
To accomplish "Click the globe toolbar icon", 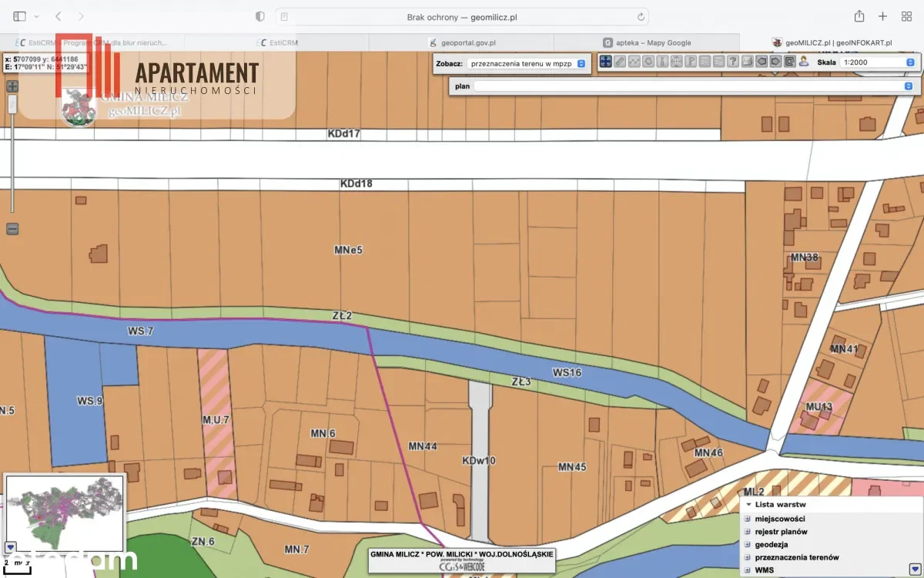I will (x=677, y=62).
